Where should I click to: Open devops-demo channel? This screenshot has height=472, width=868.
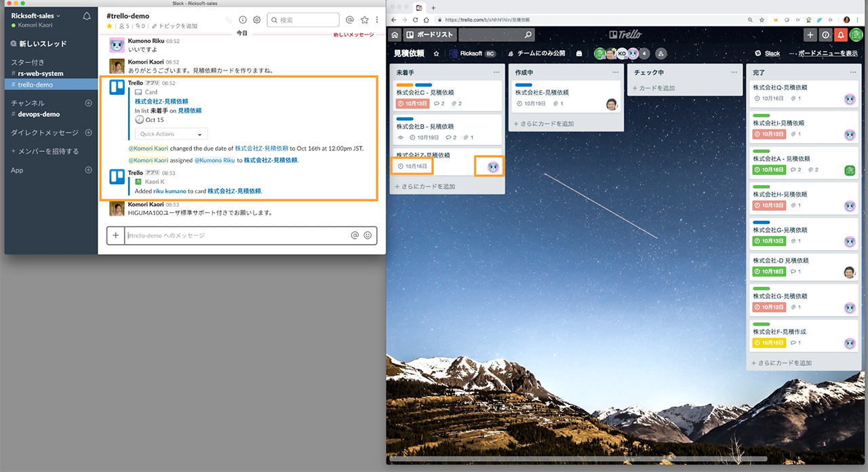click(x=39, y=115)
